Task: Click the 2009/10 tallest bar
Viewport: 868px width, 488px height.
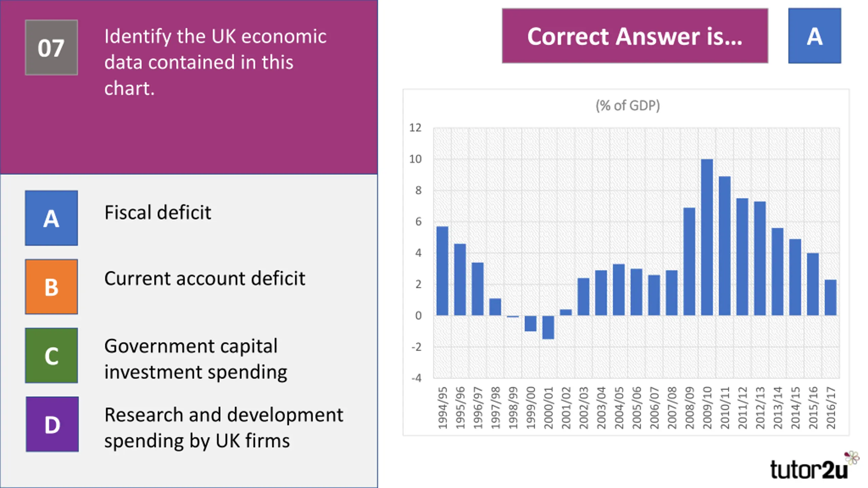Action: pos(707,237)
